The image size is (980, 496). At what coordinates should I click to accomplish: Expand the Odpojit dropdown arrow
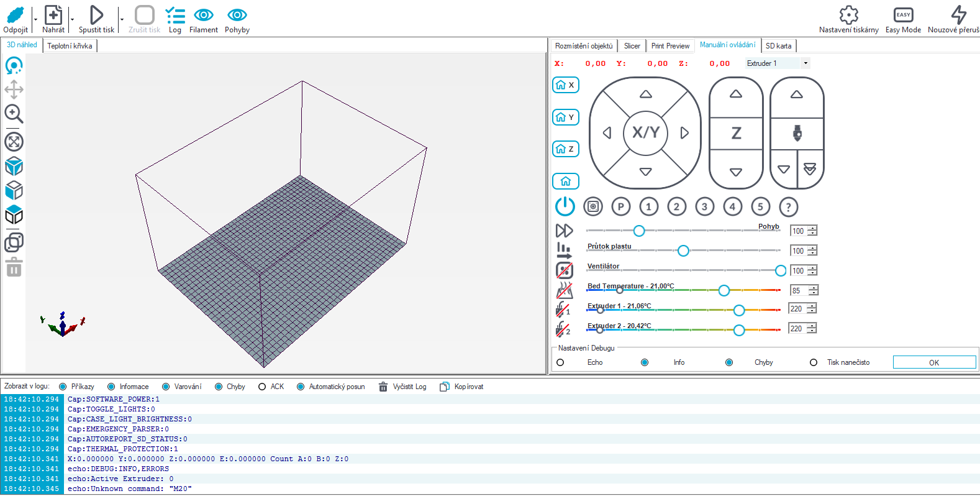[35, 19]
